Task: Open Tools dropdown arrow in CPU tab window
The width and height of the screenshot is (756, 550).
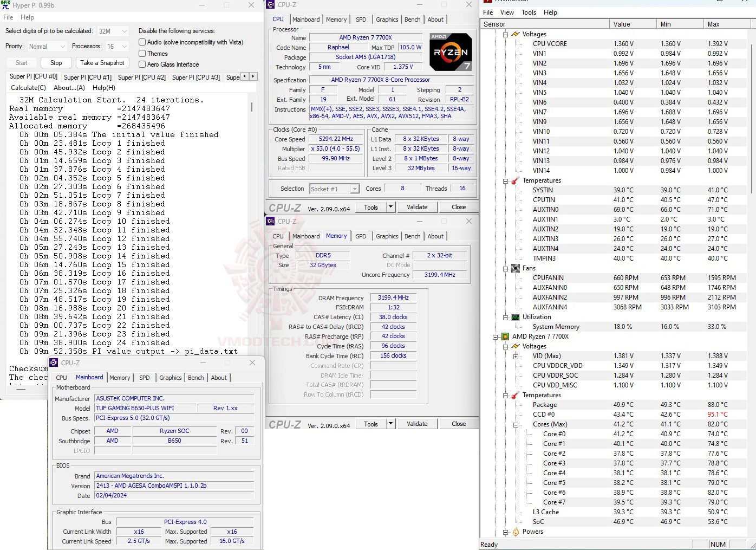Action: coord(390,207)
